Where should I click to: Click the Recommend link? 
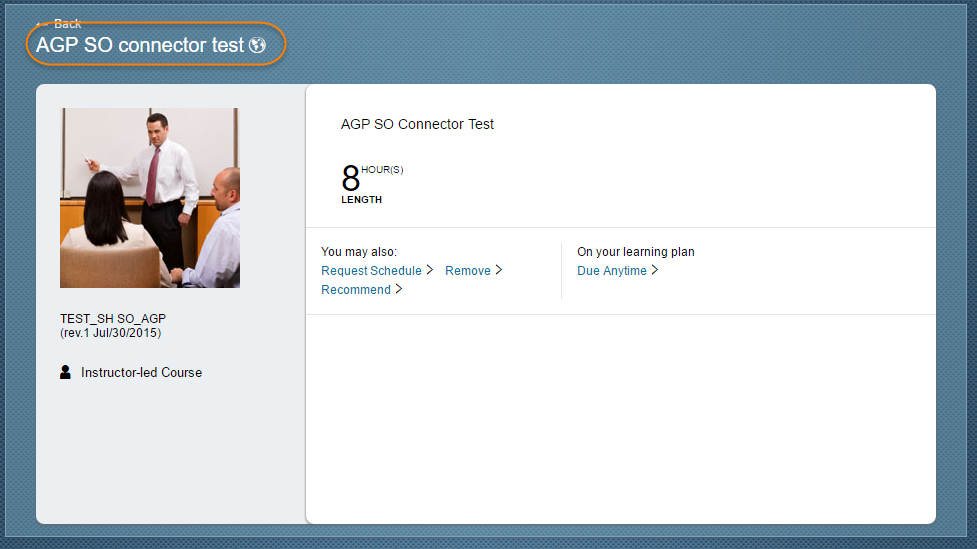[356, 290]
